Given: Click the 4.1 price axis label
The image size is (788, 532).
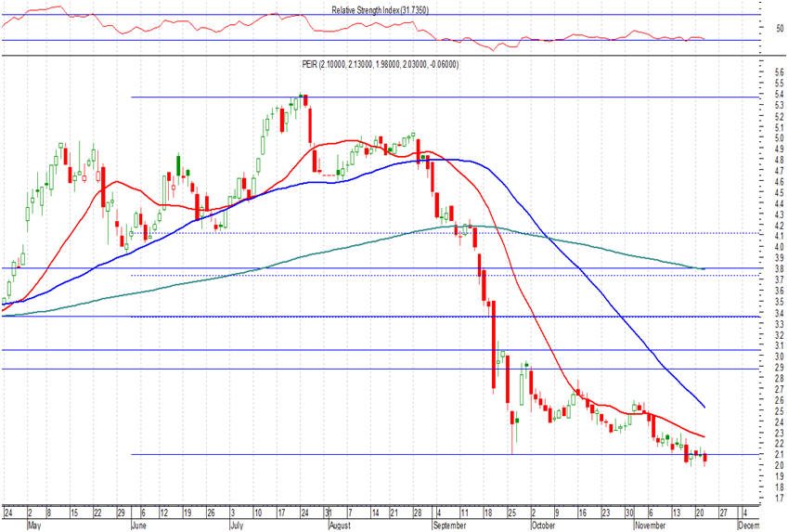Looking at the screenshot, I should click(779, 236).
